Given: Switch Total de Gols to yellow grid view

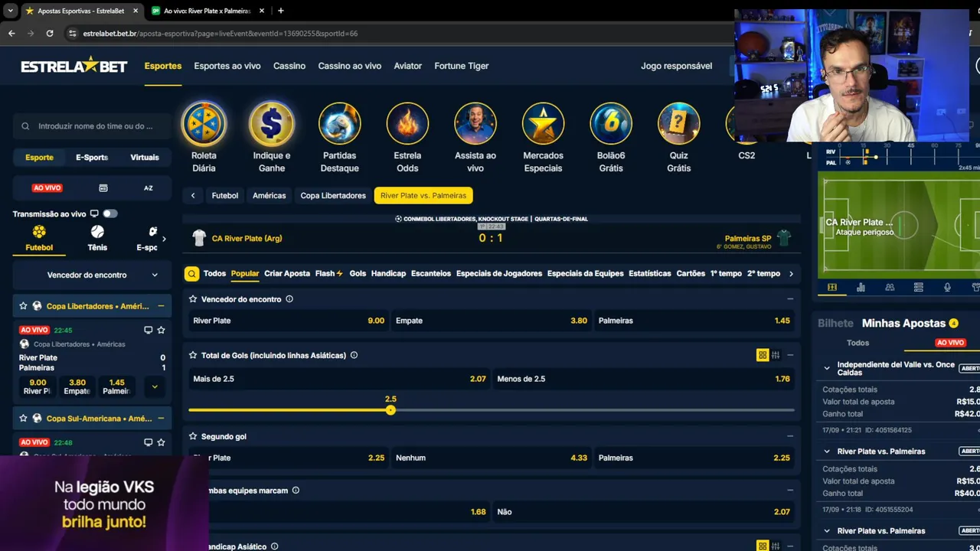Looking at the screenshot, I should coord(763,355).
